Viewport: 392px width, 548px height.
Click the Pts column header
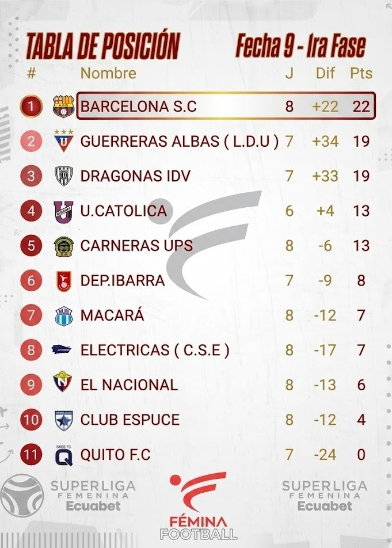point(361,73)
